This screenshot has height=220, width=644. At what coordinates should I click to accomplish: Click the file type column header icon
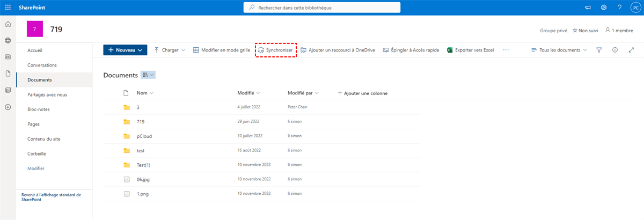pos(127,93)
